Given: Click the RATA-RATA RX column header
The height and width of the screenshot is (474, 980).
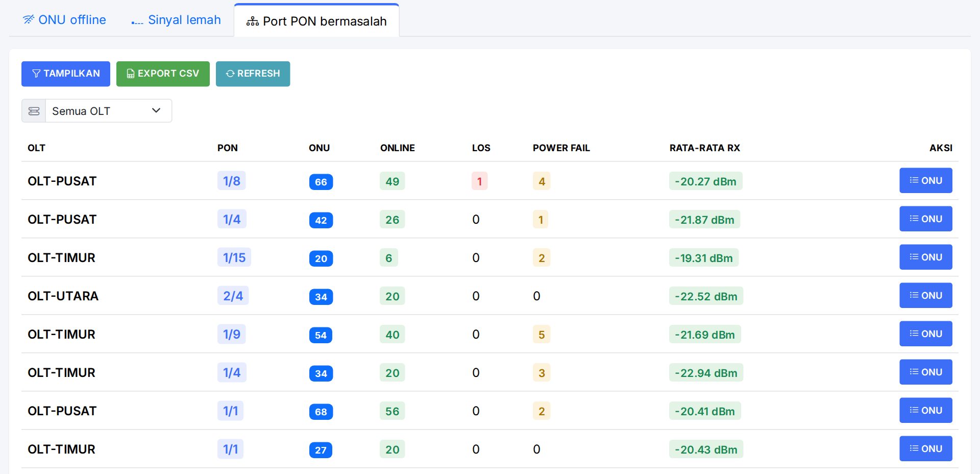Looking at the screenshot, I should [x=705, y=148].
